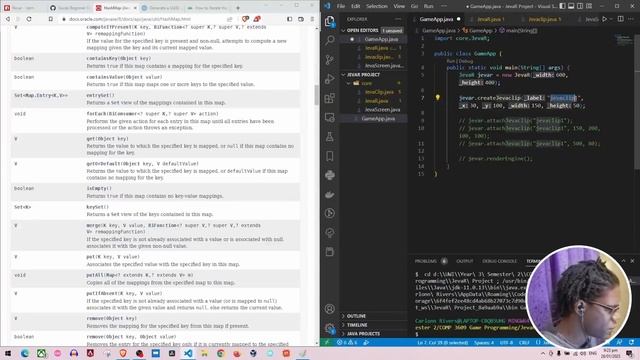Open the Testing beaker view
This screenshot has height=360, width=640.
[330, 137]
